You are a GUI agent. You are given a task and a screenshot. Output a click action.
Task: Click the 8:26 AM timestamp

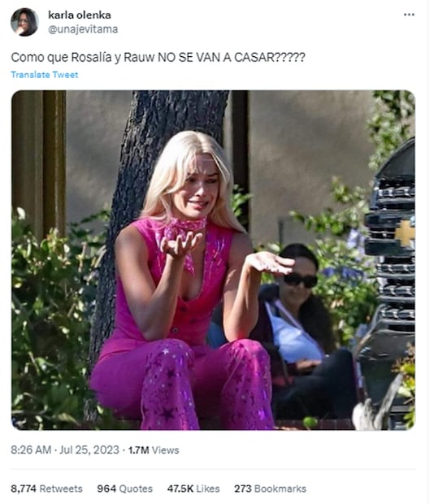(31, 450)
